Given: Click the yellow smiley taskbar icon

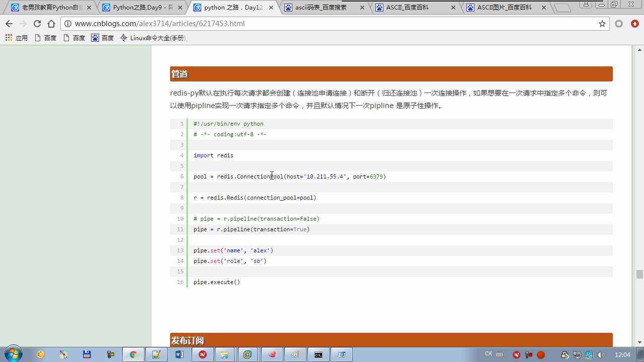Looking at the screenshot, I should (40, 354).
